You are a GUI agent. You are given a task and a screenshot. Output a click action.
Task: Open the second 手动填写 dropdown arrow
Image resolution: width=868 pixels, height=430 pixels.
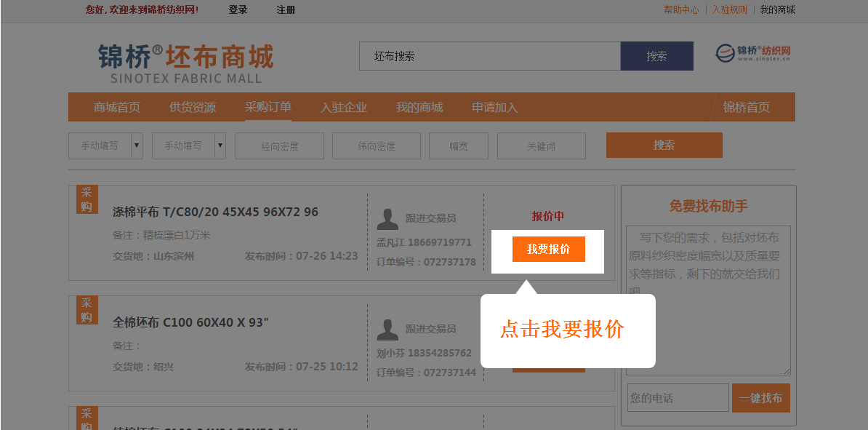220,146
